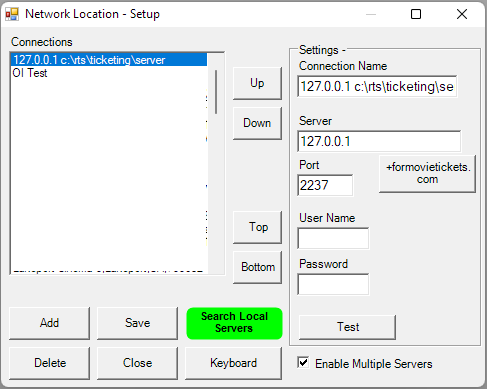Viewport: 487px width, 389px height.
Task: Move connection to Bottom
Action: (257, 267)
